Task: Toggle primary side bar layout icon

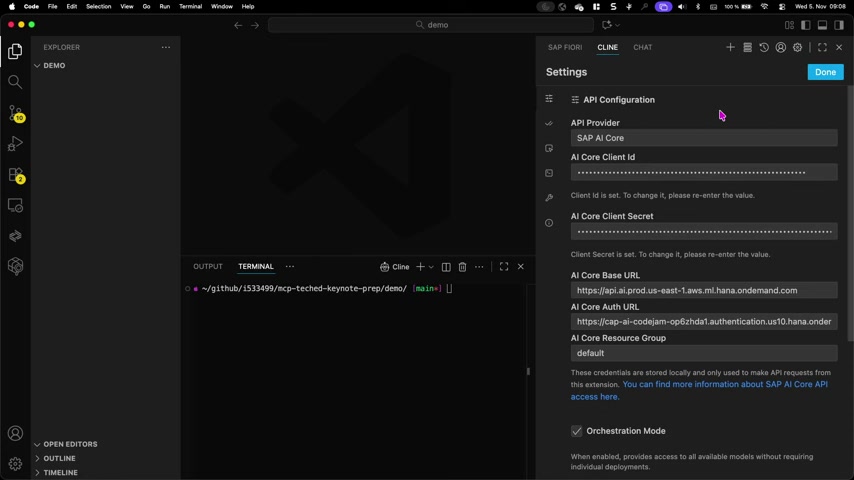Action: click(x=806, y=25)
